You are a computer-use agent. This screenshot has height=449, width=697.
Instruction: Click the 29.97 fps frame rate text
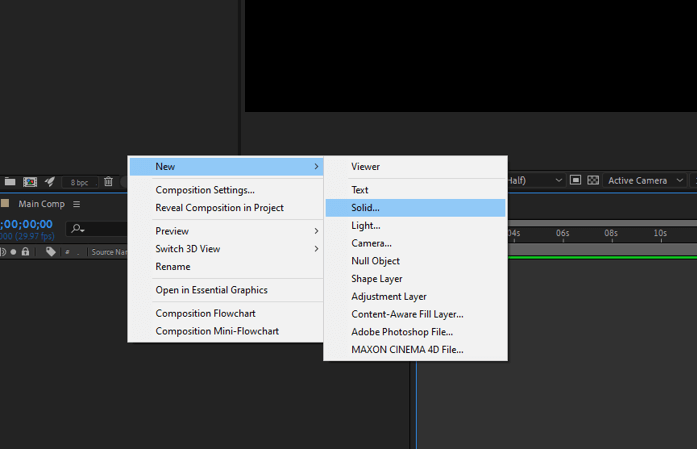[36, 236]
